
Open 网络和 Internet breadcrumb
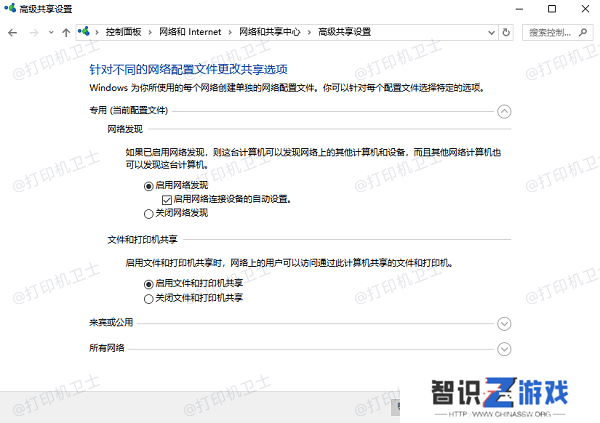coord(190,32)
